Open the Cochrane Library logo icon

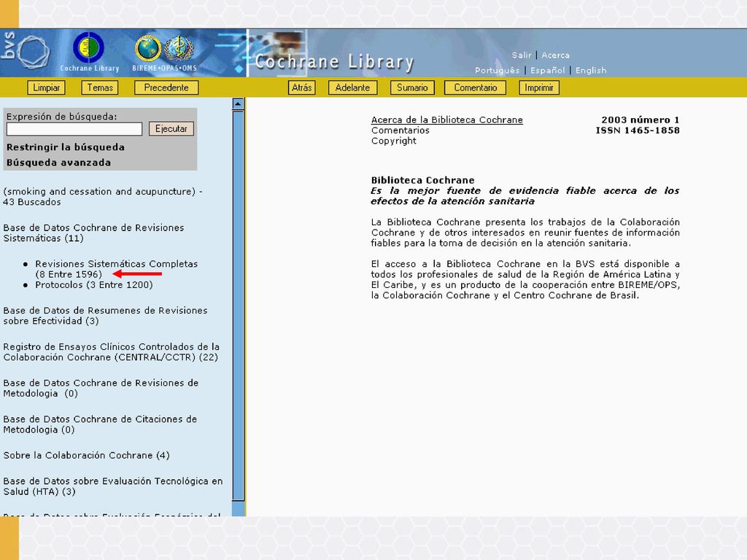click(88, 47)
